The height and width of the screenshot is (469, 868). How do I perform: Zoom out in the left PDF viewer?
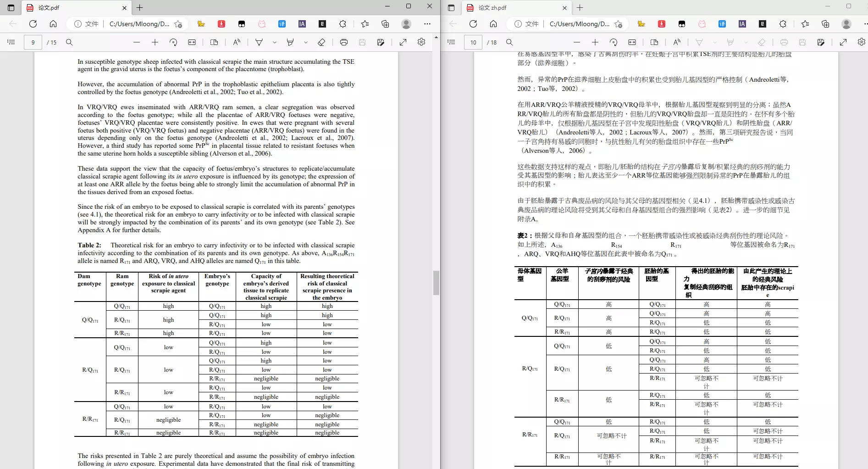(x=137, y=42)
